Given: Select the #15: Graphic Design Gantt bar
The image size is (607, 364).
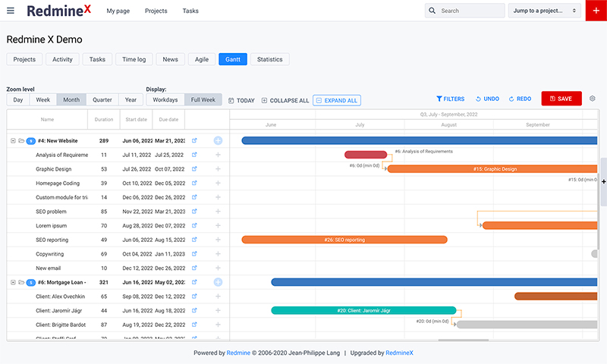Looking at the screenshot, I should click(x=492, y=169).
